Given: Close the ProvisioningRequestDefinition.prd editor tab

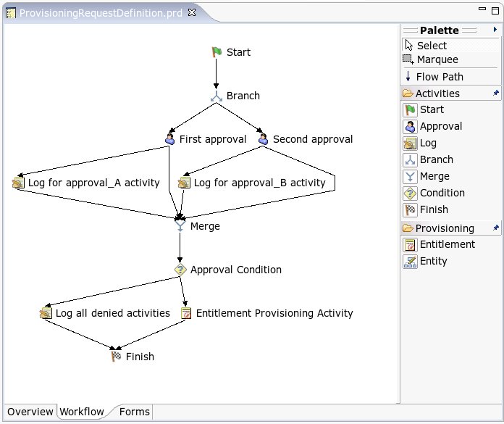Looking at the screenshot, I should pyautogui.click(x=191, y=13).
